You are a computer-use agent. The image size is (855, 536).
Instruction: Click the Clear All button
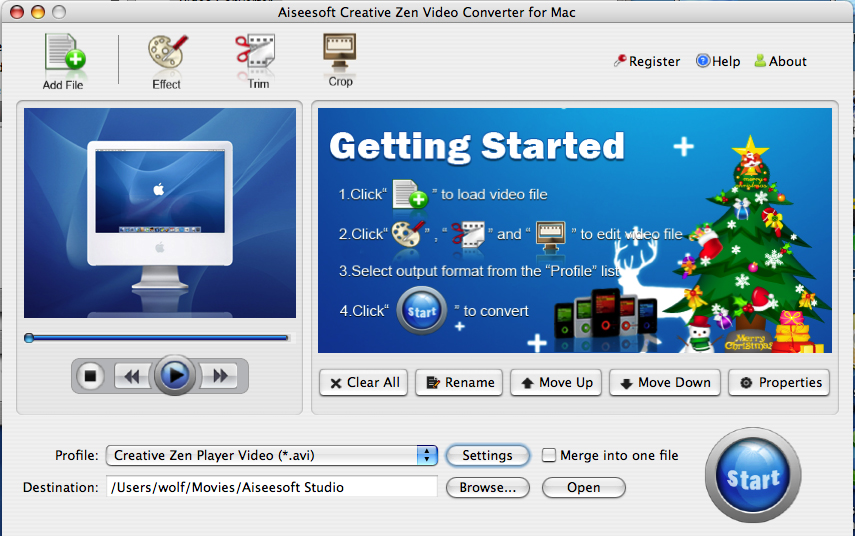363,383
